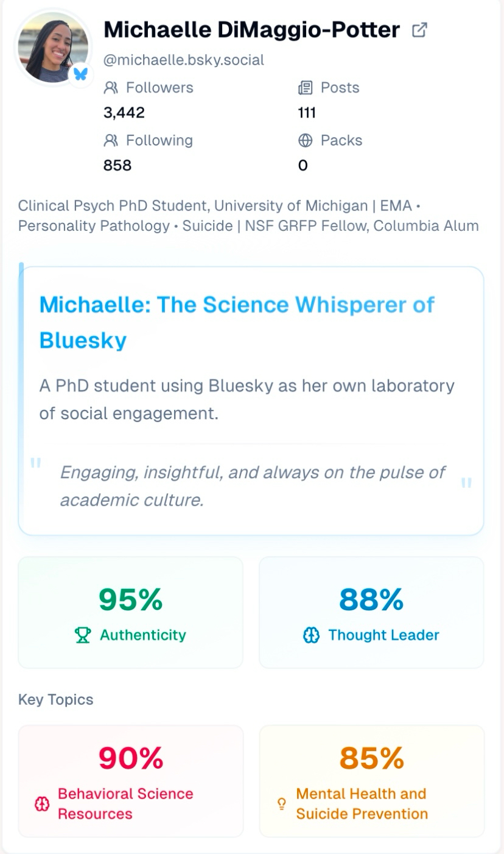Click the Packs globe icon

click(305, 140)
